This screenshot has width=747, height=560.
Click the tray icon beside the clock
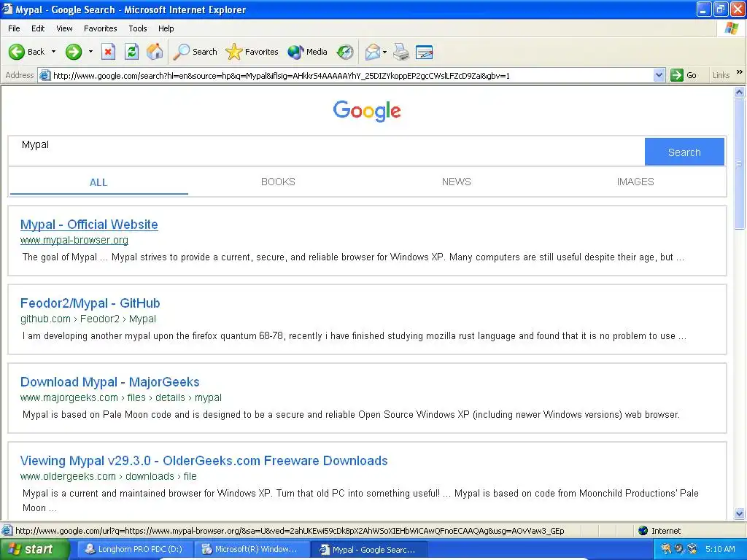tap(693, 549)
